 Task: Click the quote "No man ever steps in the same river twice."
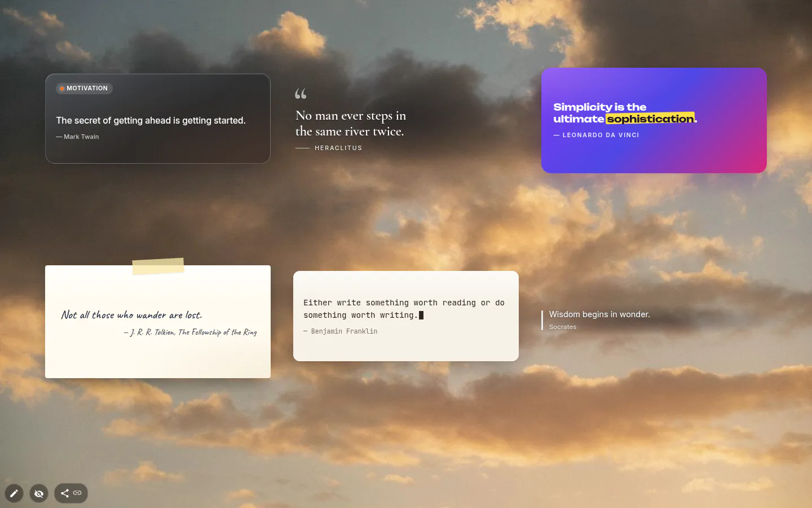click(351, 123)
